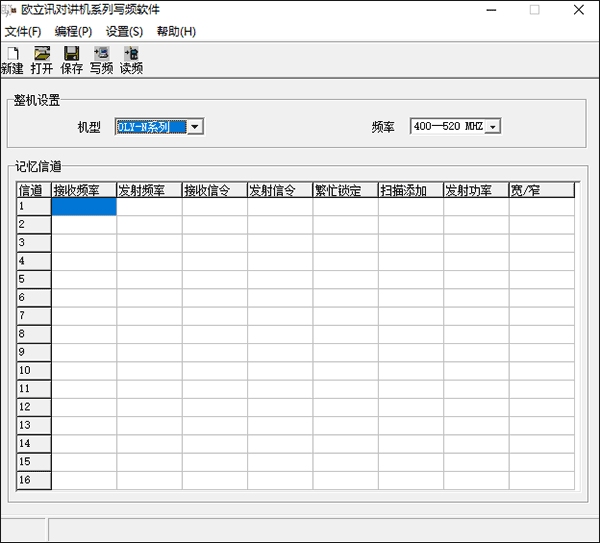Select channel row header 14
The width and height of the screenshot is (600, 543).
pos(34,444)
